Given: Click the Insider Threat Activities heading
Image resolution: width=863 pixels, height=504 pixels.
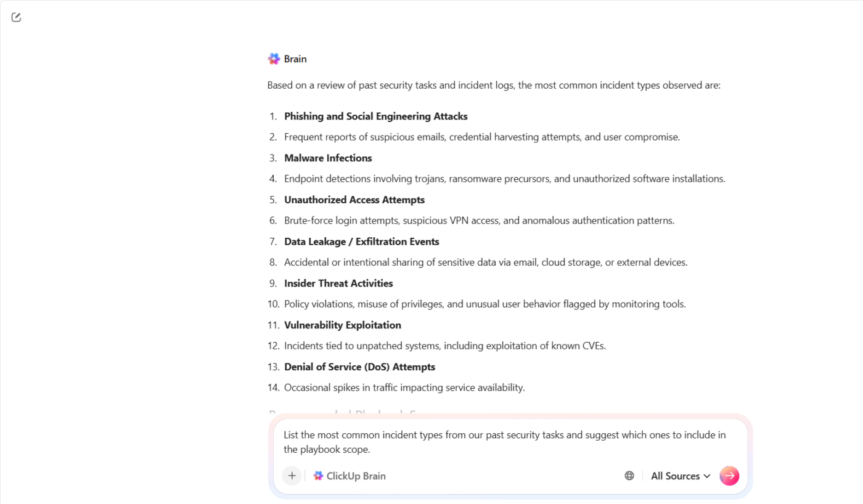Looking at the screenshot, I should 338,283.
